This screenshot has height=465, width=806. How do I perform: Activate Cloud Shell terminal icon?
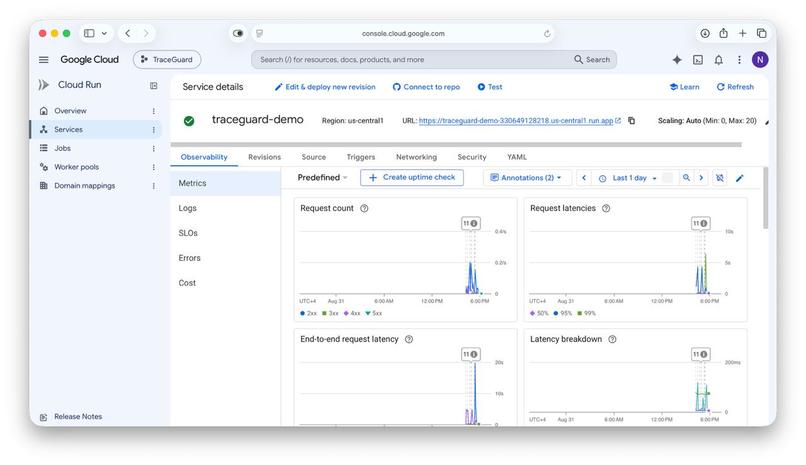click(698, 60)
